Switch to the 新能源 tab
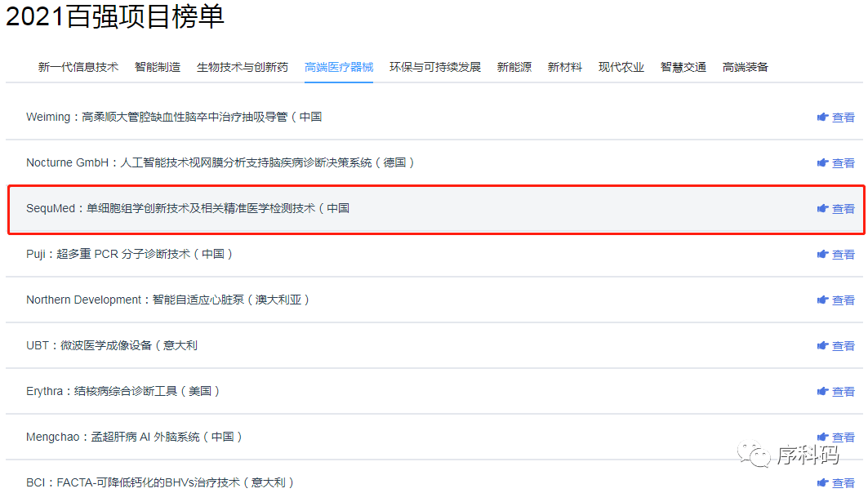Viewport: 868px width, 493px height. point(514,67)
